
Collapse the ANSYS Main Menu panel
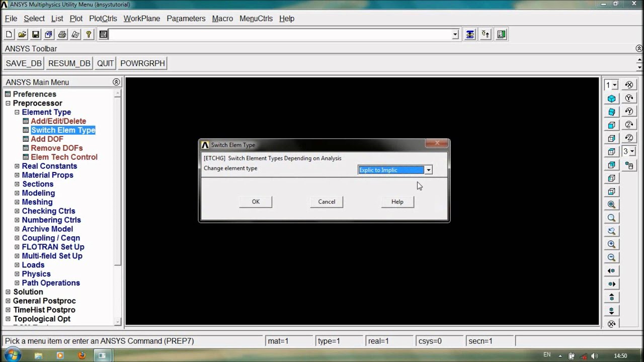(x=116, y=82)
